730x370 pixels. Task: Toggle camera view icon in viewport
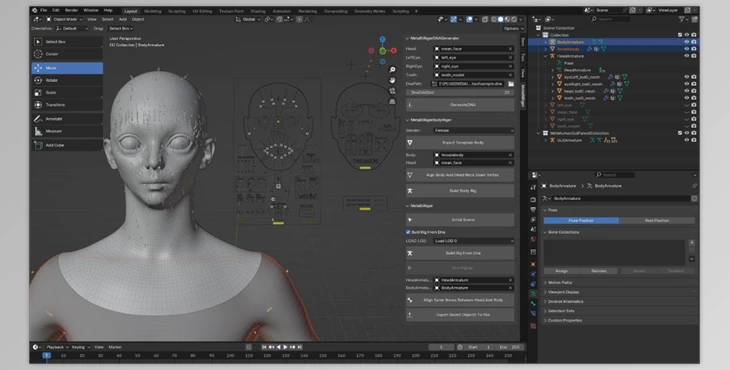point(392,91)
